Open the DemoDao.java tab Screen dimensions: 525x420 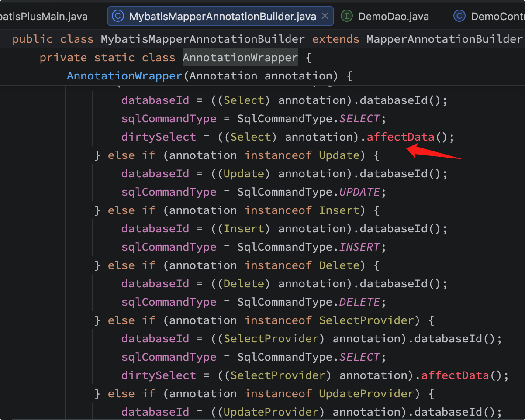click(393, 17)
